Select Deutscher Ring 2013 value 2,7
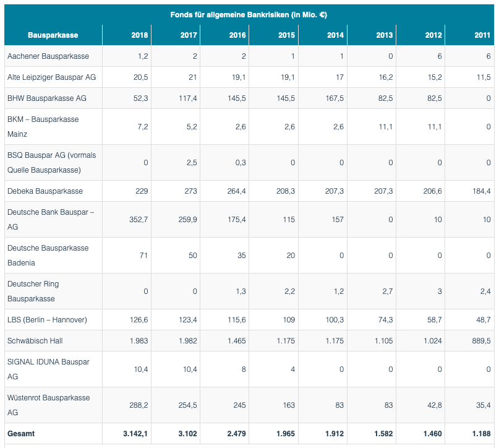The image size is (499, 448). [388, 291]
